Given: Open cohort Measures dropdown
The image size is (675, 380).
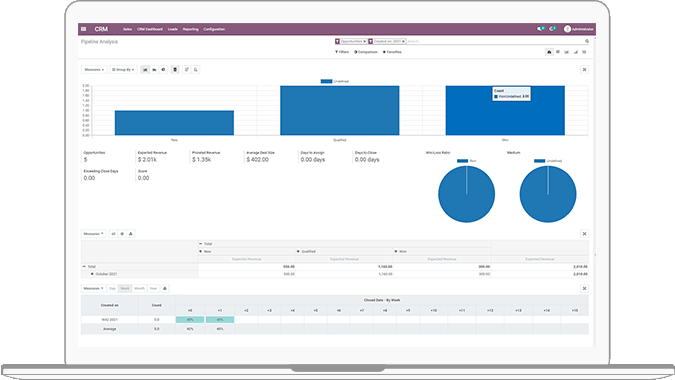Looking at the screenshot, I should coord(93,288).
